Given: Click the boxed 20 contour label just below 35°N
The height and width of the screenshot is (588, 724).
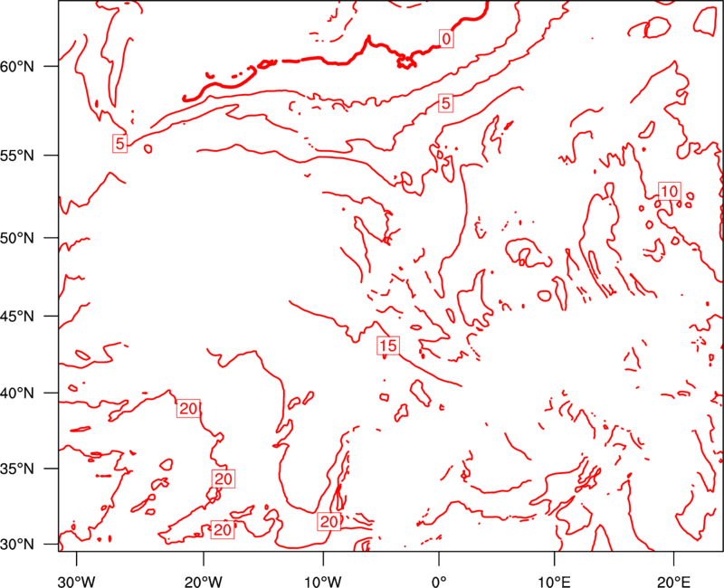Looking at the screenshot, I should point(224,479).
